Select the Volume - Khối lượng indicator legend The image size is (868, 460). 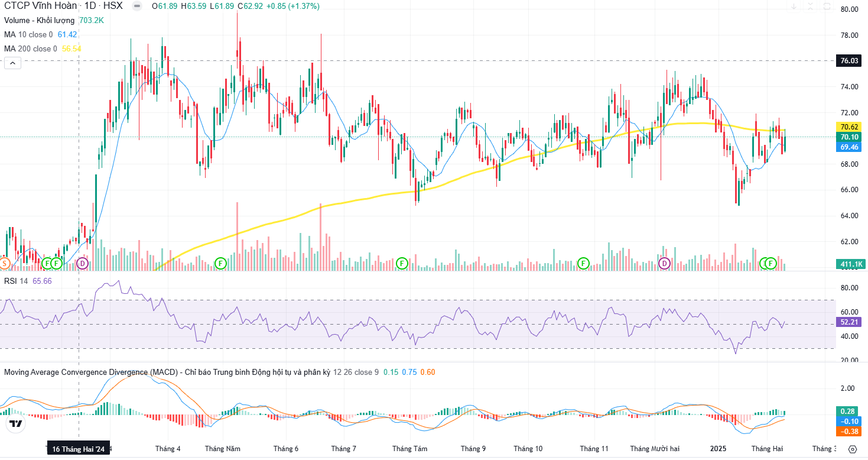[x=40, y=20]
